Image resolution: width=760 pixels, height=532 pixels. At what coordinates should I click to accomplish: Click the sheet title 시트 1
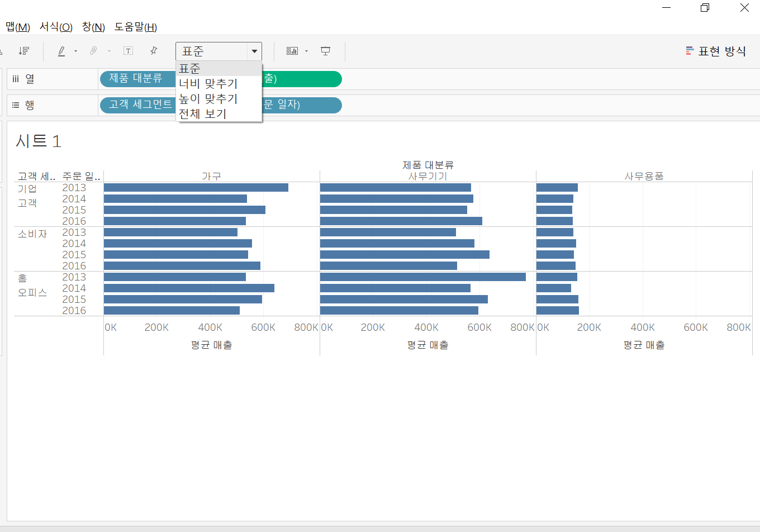pyautogui.click(x=39, y=141)
